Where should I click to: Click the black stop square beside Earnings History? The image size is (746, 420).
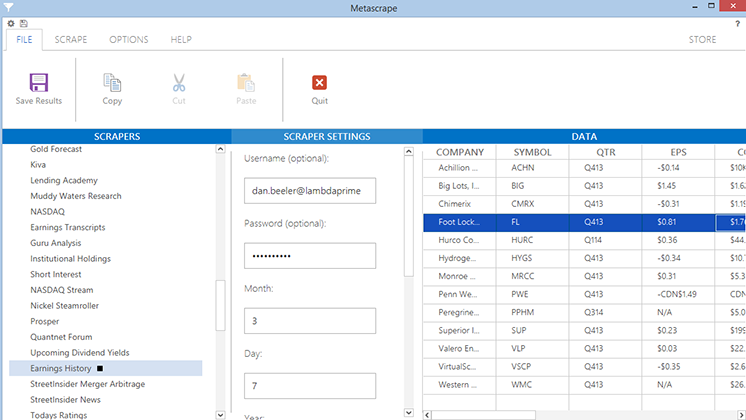coord(99,369)
